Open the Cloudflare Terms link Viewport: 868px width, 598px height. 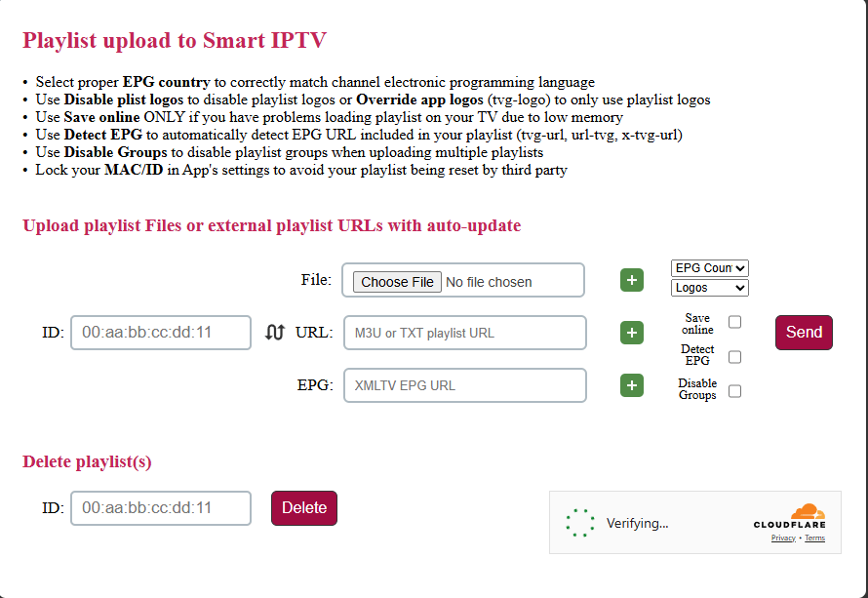(814, 538)
